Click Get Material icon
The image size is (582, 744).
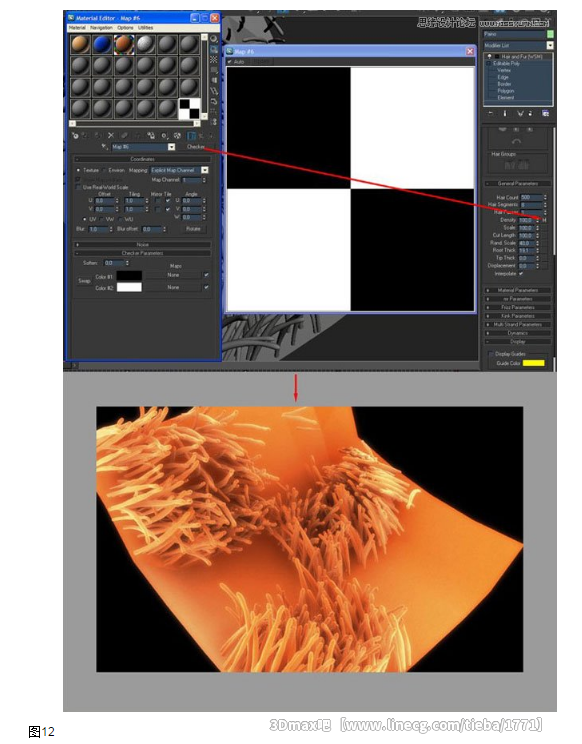(x=75, y=136)
